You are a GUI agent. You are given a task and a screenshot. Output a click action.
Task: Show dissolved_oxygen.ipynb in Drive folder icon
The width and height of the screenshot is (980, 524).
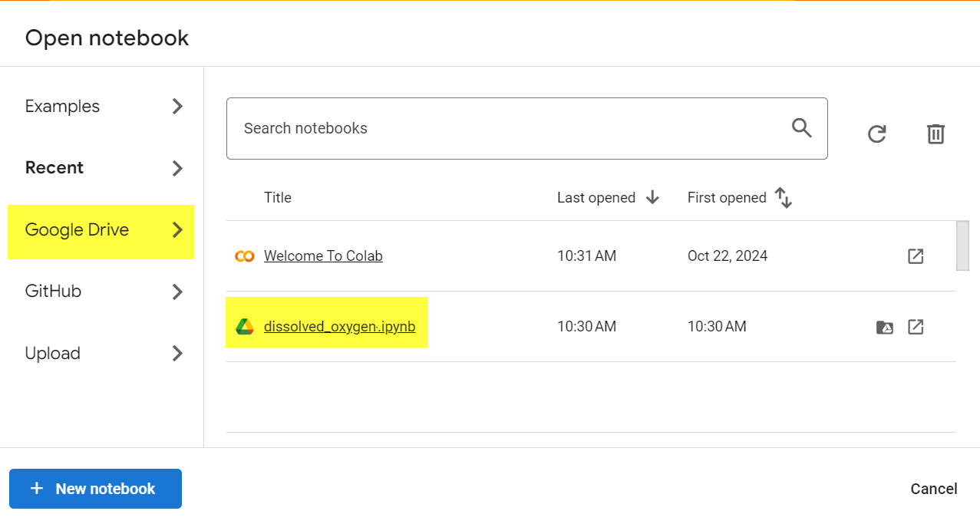coord(885,328)
